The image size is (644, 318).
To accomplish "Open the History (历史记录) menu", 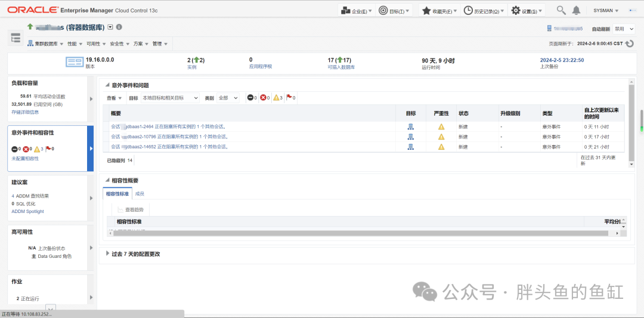I will pyautogui.click(x=485, y=11).
